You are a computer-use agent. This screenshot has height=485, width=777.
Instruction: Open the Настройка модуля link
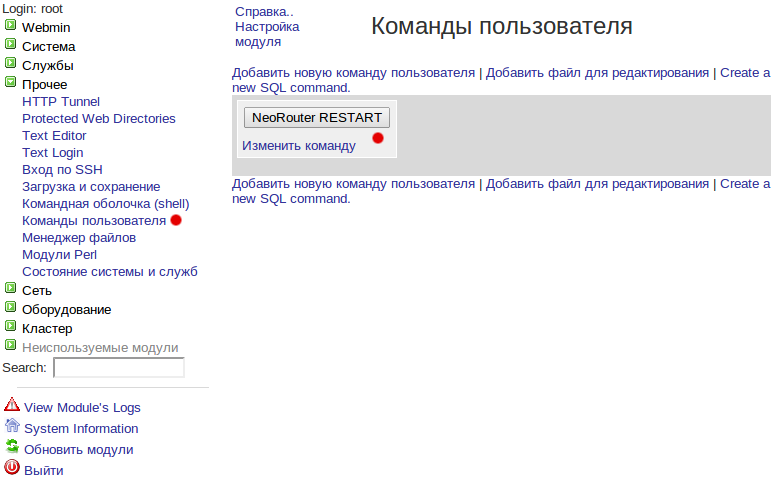267,34
